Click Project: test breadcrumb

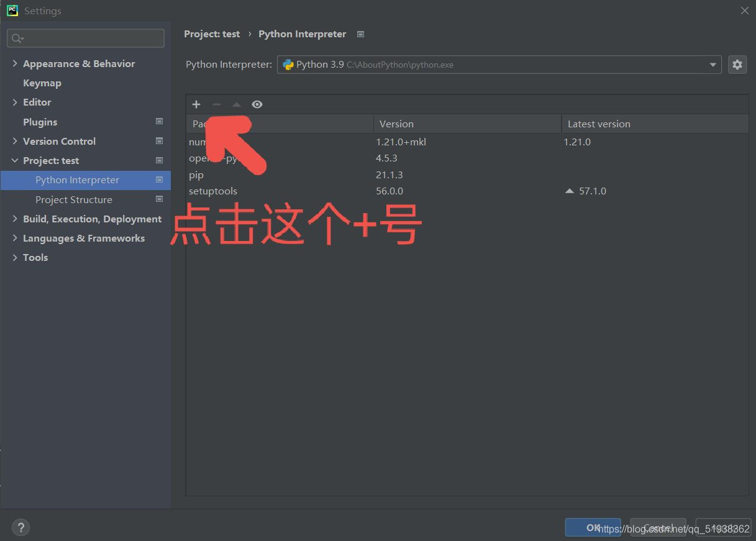212,34
